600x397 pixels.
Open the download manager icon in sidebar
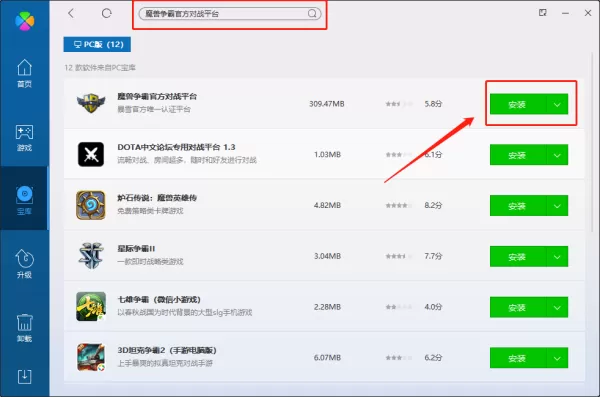point(24,376)
